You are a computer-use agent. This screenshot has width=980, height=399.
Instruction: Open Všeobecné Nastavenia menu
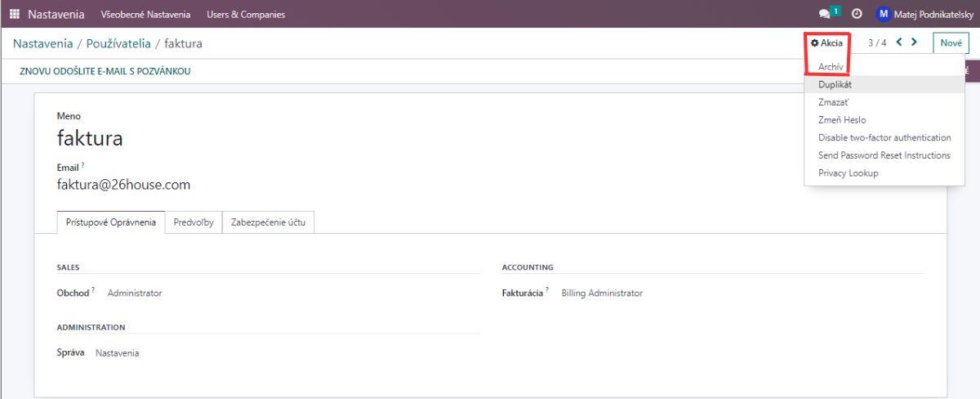click(145, 14)
